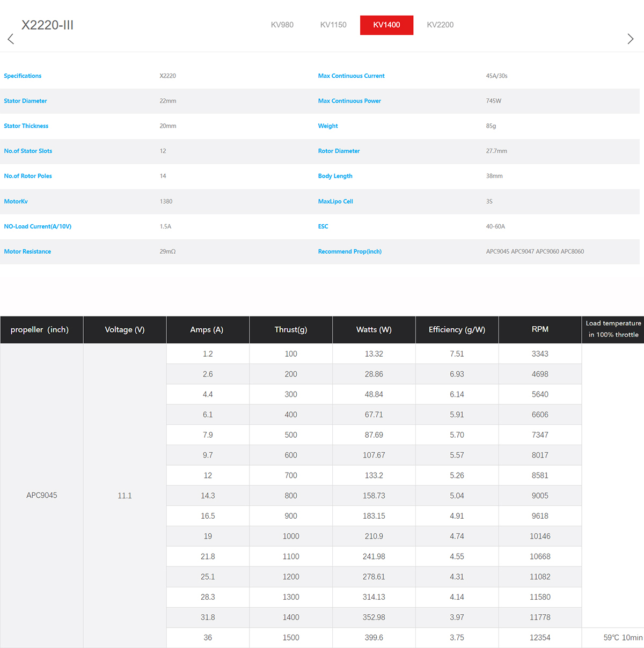Click the previous product left arrow

pos(11,39)
